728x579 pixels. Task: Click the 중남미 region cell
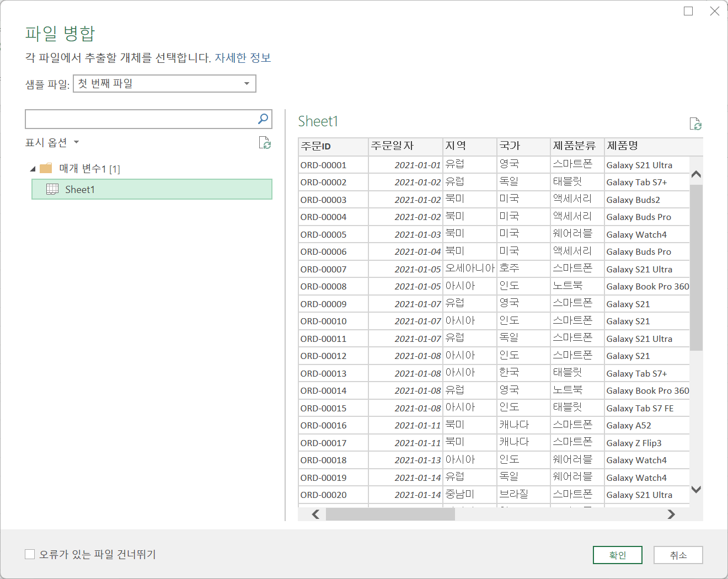tap(470, 495)
